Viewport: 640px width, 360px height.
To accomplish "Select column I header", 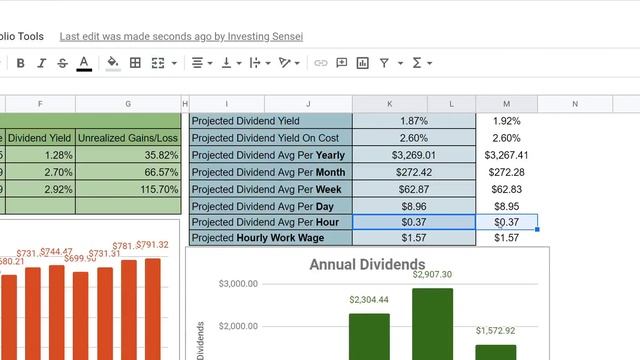I will 227,104.
